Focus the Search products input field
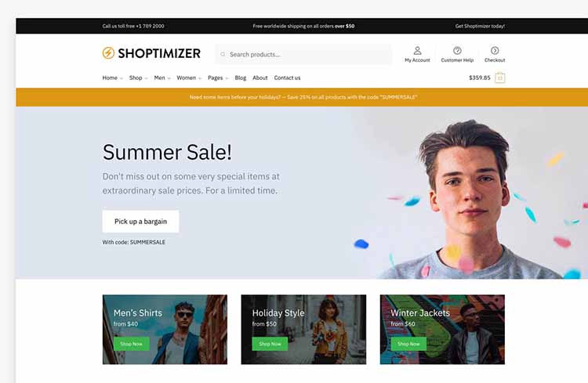Screen dimensions: 588x383 coord(303,54)
